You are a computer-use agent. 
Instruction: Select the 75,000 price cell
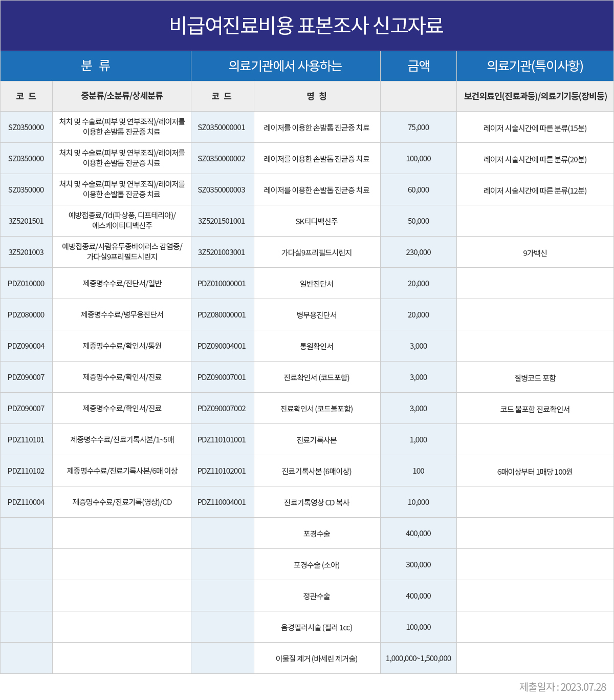pyautogui.click(x=418, y=127)
